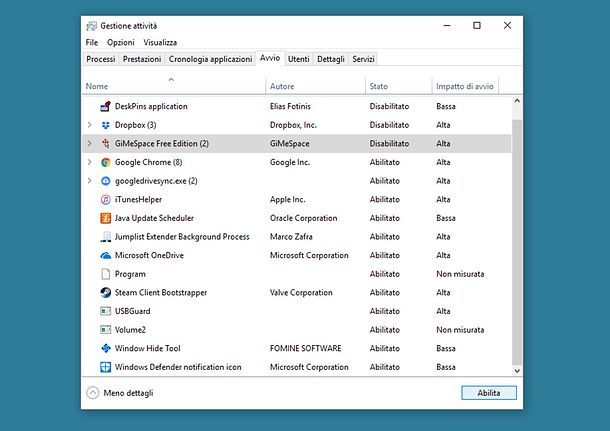Sort by Impatto di avvio column
The height and width of the screenshot is (431, 610).
[x=465, y=86]
